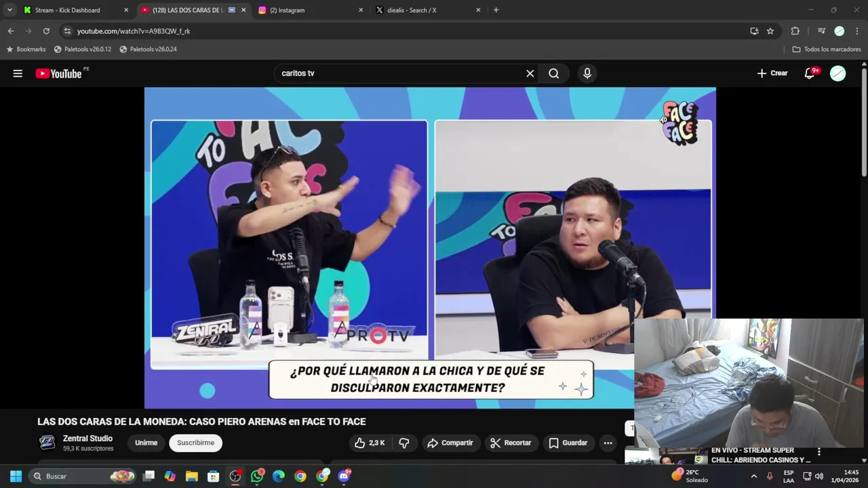
Task: Open File Explorer from taskbar
Action: click(x=192, y=476)
